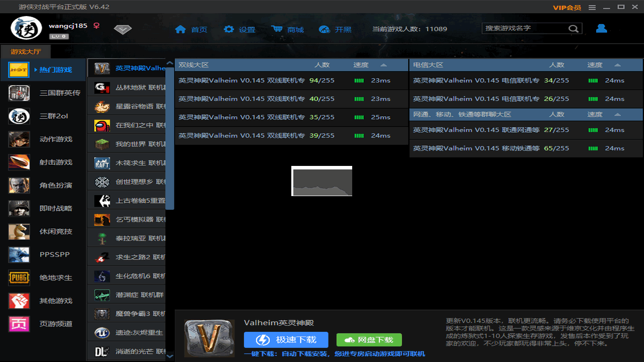The width and height of the screenshot is (644, 362).
Task: Select 消逝的光芒 game entry
Action: 126,351
